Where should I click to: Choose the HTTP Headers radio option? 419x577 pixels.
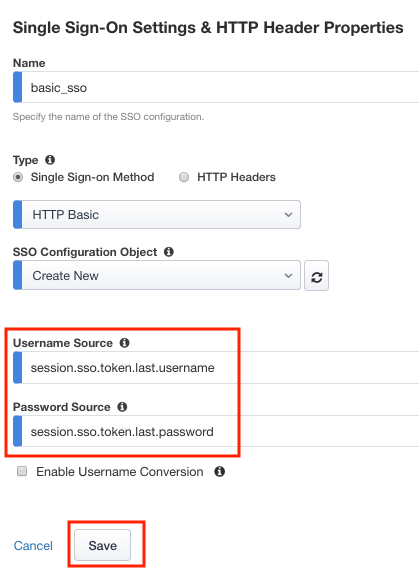184,177
